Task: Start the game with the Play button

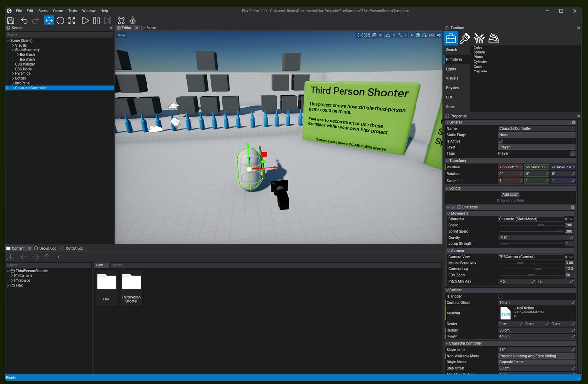Action: coord(85,20)
